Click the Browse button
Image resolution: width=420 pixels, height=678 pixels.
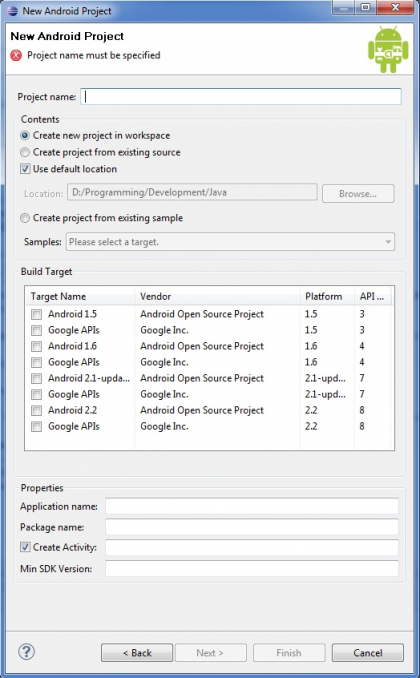click(x=358, y=194)
